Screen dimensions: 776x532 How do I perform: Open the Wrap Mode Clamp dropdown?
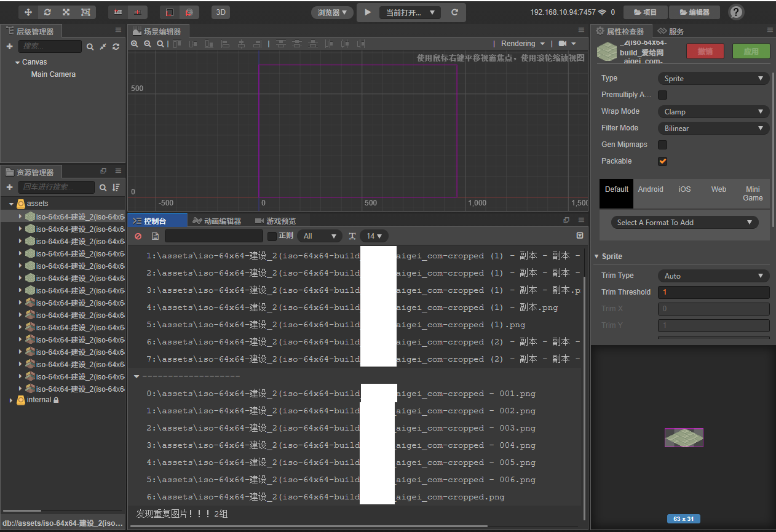click(713, 112)
